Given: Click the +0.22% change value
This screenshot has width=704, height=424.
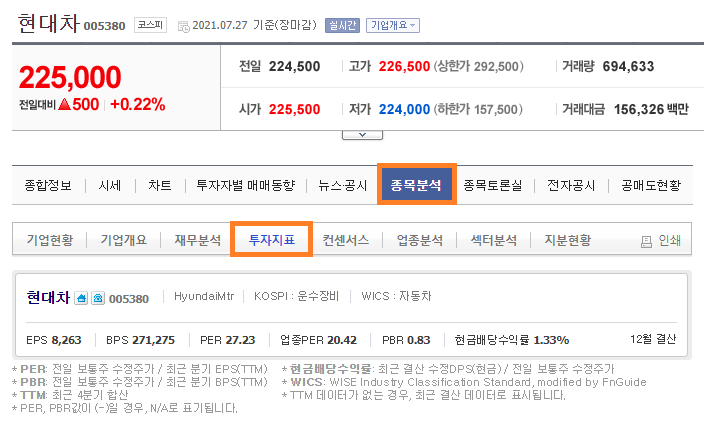Looking at the screenshot, I should tap(137, 104).
